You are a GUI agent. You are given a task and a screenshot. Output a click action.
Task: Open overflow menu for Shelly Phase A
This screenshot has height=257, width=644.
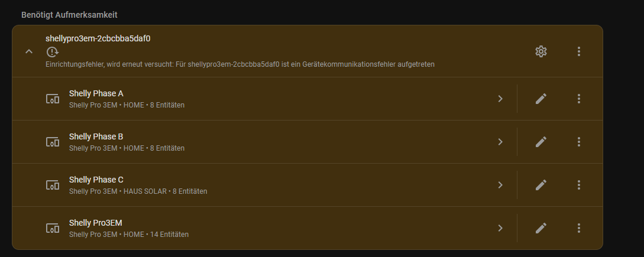[579, 99]
